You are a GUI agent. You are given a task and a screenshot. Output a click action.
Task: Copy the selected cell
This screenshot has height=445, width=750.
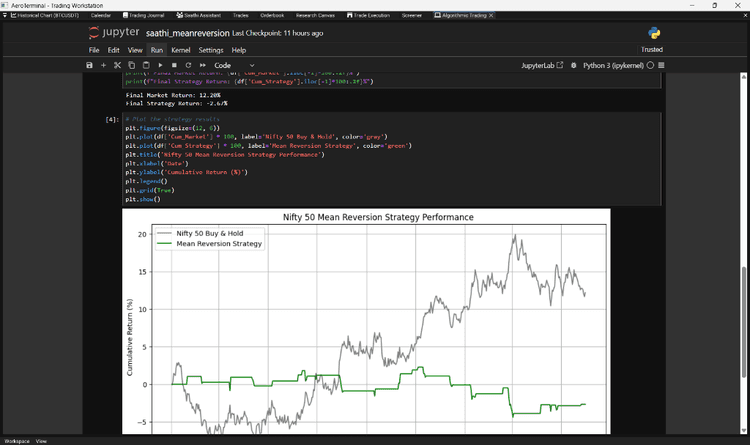tap(132, 65)
